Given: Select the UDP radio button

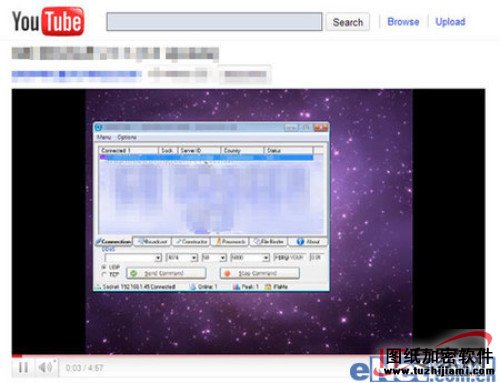Looking at the screenshot, I should pos(104,267).
